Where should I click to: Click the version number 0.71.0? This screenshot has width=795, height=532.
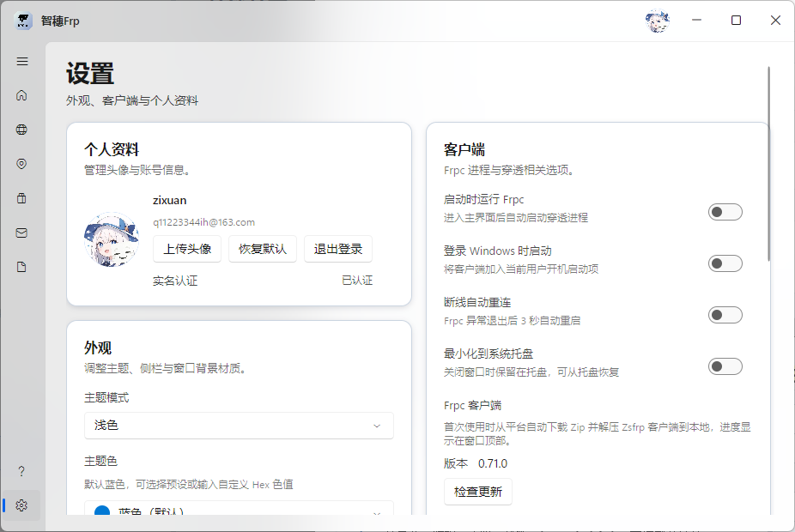pos(493,463)
